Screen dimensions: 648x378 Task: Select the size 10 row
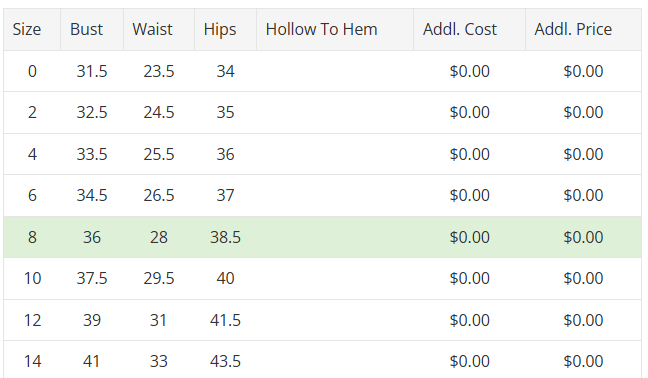(322, 278)
